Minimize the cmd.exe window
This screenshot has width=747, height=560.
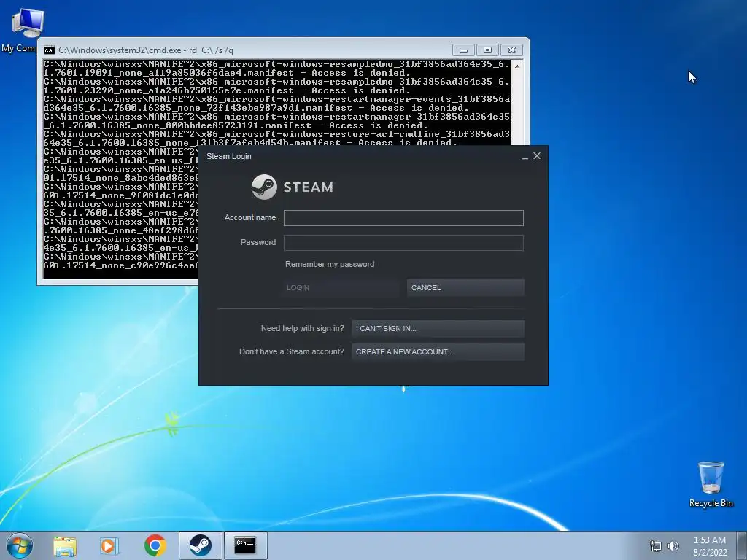click(463, 50)
